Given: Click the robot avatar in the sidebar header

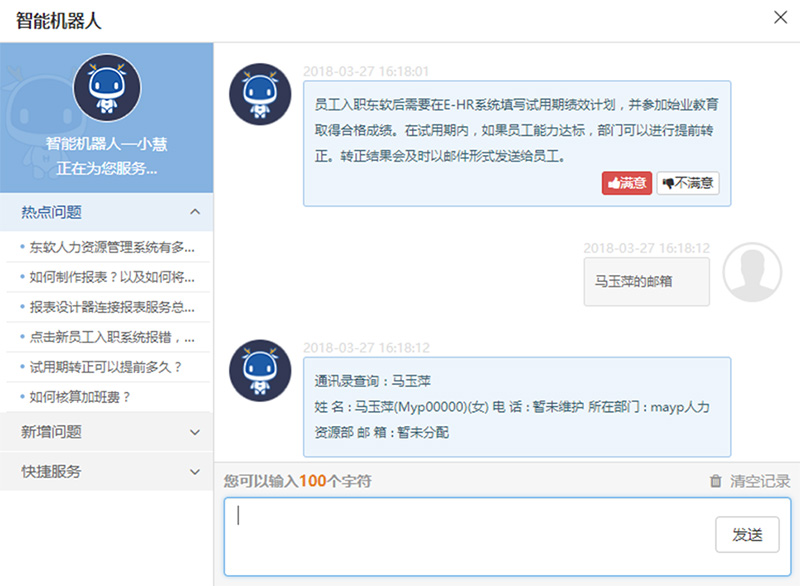Looking at the screenshot, I should tap(107, 88).
